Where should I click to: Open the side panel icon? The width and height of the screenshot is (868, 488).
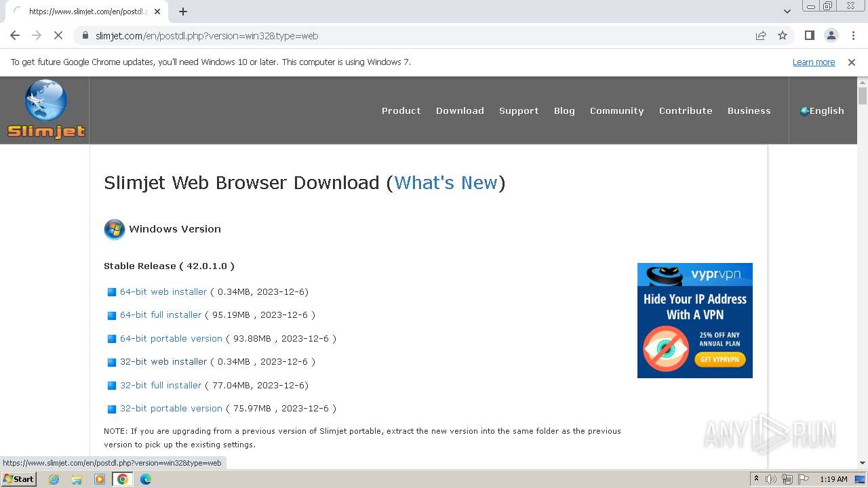(809, 36)
